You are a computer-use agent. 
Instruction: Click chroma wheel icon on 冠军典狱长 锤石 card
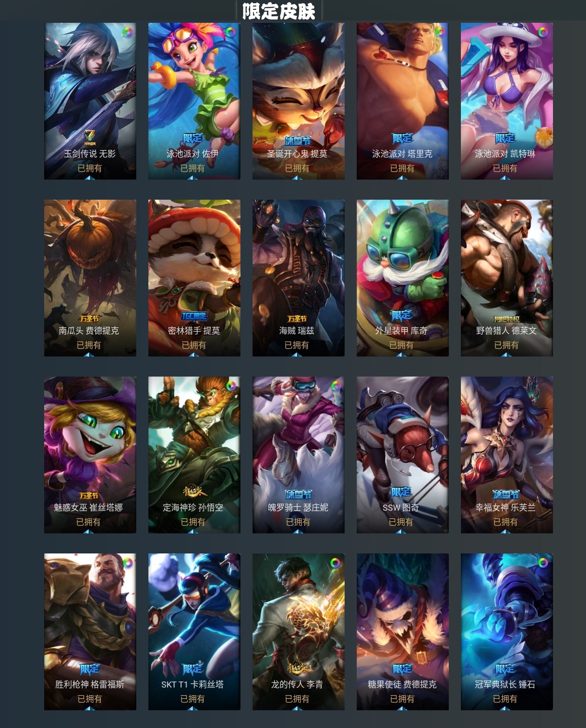(543, 563)
